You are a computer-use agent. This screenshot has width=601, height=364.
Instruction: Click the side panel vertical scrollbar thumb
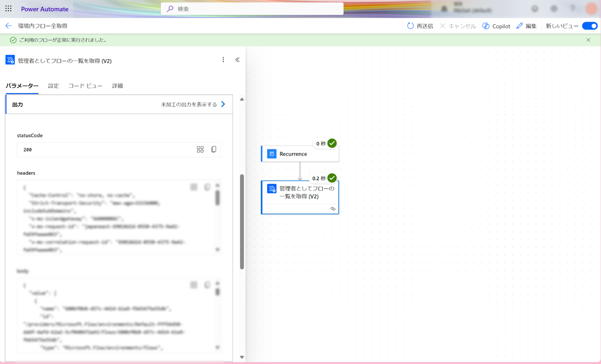[x=242, y=221]
